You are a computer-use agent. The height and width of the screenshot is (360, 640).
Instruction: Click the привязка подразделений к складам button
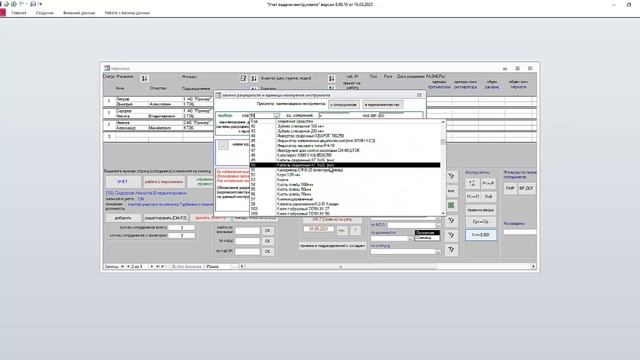pos(332,246)
